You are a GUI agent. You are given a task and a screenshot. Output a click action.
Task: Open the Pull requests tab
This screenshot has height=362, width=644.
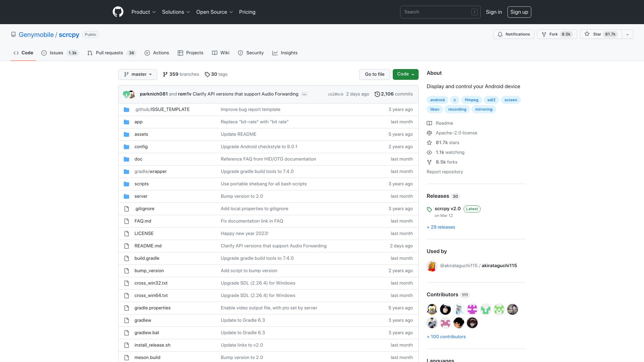[112, 53]
